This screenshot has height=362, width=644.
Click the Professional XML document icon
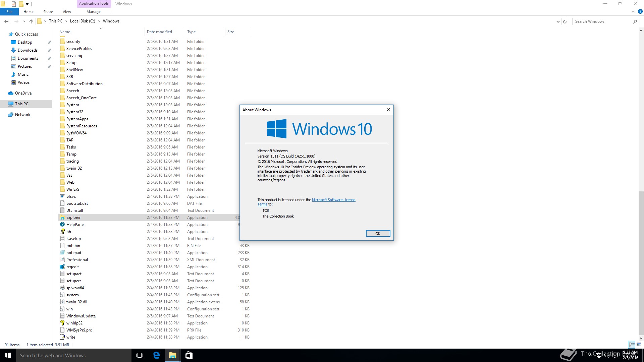(62, 260)
